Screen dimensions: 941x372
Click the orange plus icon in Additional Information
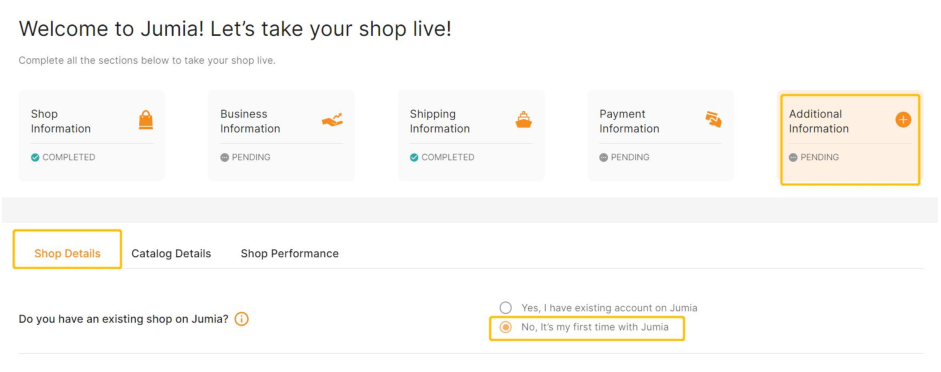(x=903, y=119)
